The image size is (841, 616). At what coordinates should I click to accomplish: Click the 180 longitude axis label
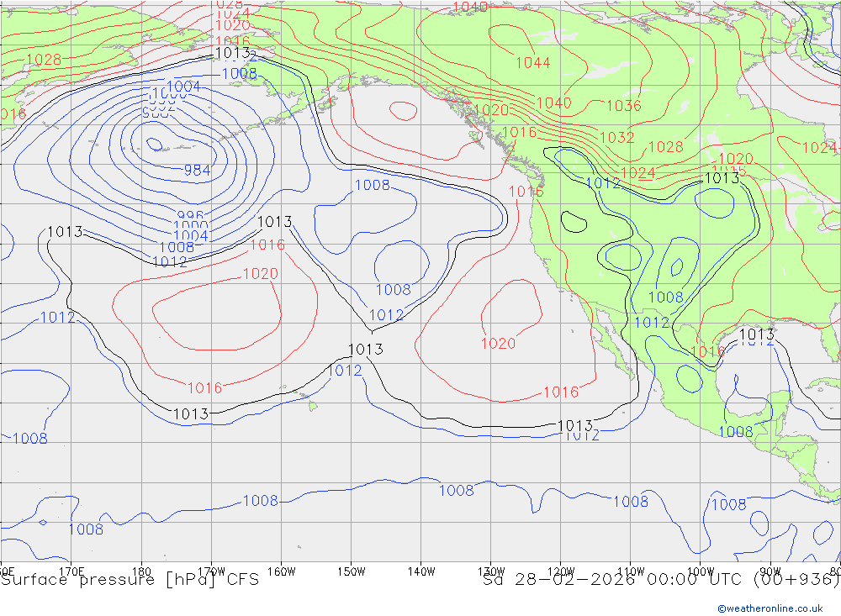pyautogui.click(x=141, y=571)
